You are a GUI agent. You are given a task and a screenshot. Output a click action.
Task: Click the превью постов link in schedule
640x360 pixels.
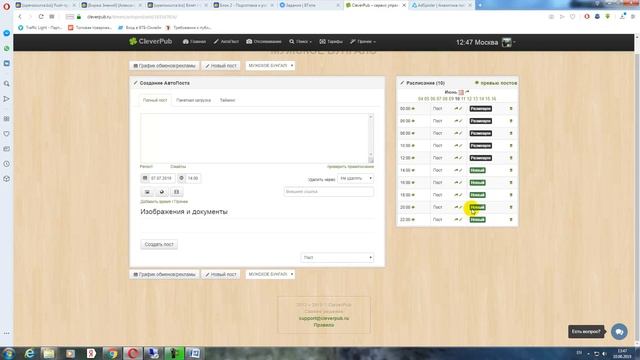(496, 83)
